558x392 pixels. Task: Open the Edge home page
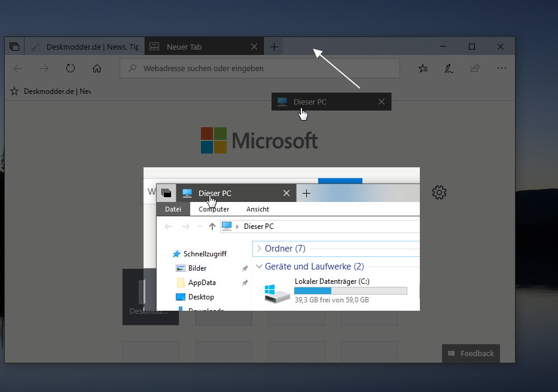click(x=97, y=68)
